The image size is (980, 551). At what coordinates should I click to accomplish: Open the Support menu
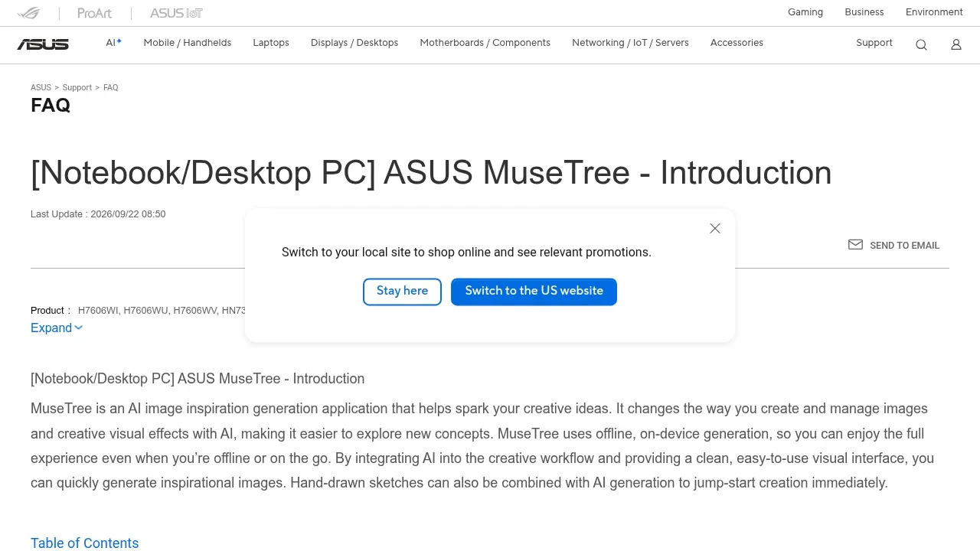click(x=874, y=43)
